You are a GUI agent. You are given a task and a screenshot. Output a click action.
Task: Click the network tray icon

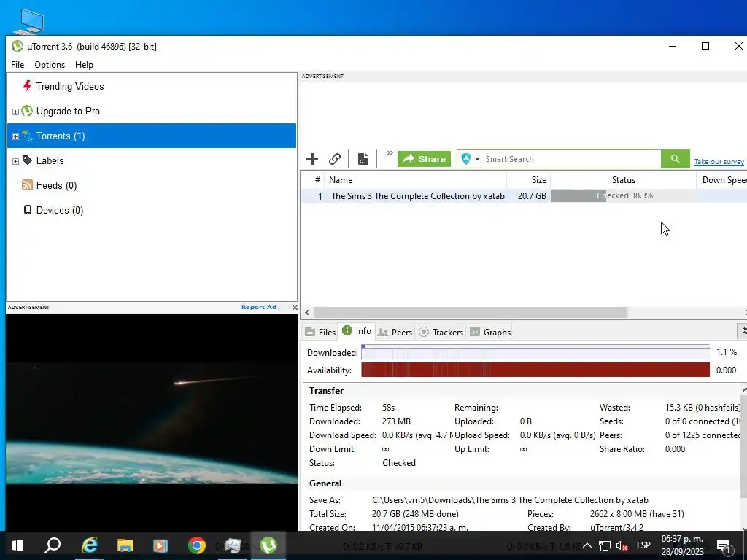[x=605, y=545]
